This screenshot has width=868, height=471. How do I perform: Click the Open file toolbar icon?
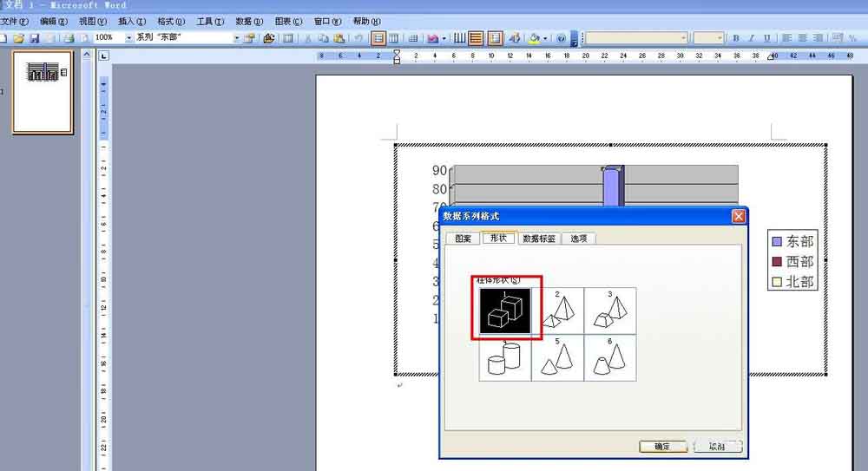click(x=18, y=38)
